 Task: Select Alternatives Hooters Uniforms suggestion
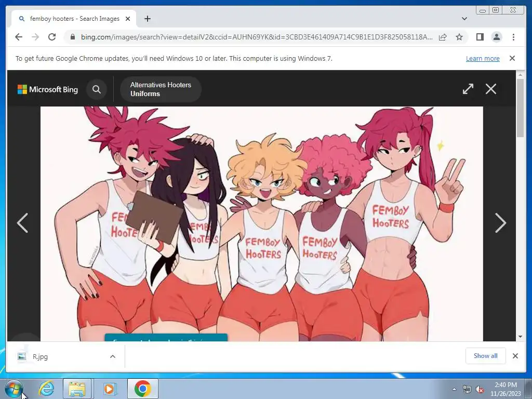click(161, 89)
